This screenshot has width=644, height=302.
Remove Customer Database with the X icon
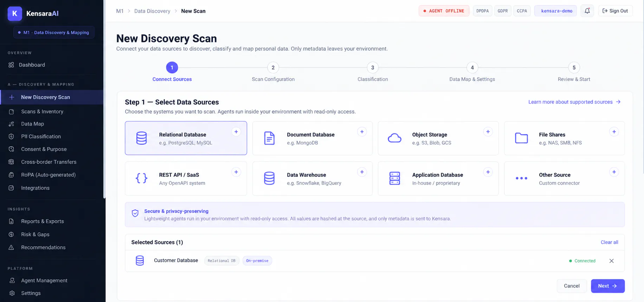(611, 261)
